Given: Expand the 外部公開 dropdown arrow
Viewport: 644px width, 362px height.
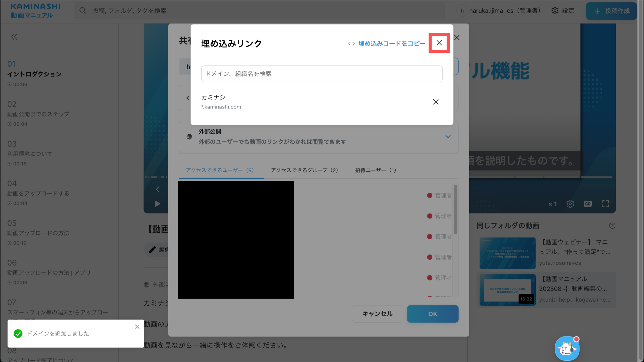Looking at the screenshot, I should pos(448,137).
